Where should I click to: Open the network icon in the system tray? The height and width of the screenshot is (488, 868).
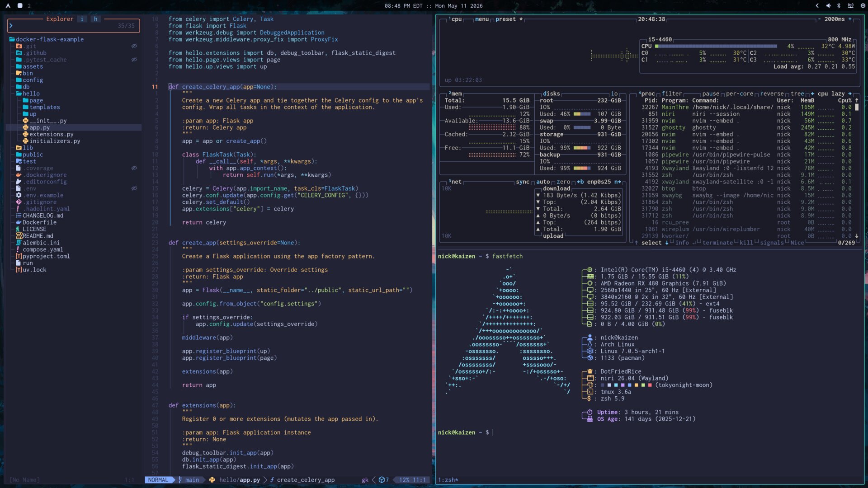tap(850, 6)
